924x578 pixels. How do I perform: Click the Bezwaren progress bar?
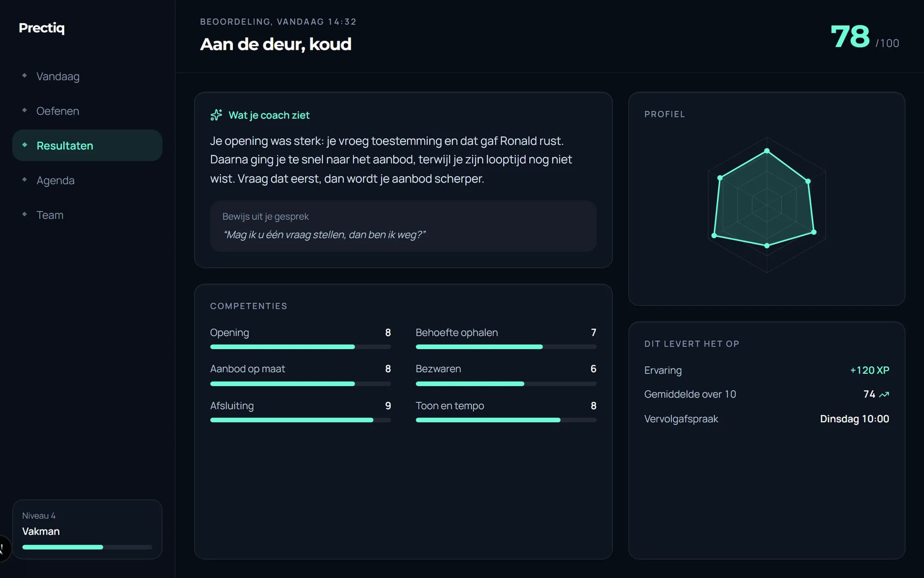tap(506, 384)
